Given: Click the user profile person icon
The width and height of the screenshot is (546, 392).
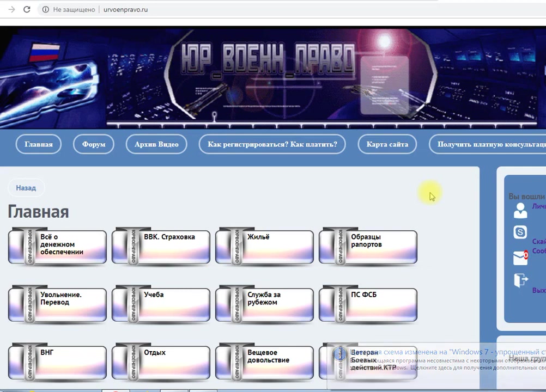Looking at the screenshot, I should [520, 211].
